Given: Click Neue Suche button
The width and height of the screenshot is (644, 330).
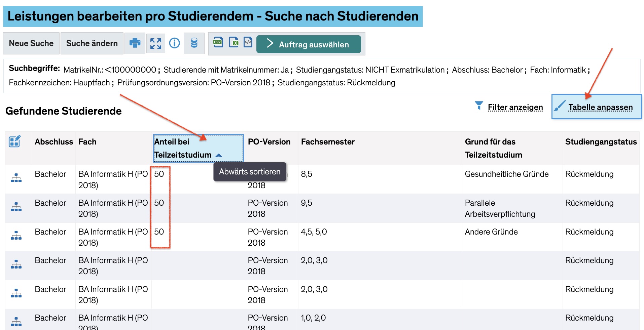Looking at the screenshot, I should click(x=31, y=43).
